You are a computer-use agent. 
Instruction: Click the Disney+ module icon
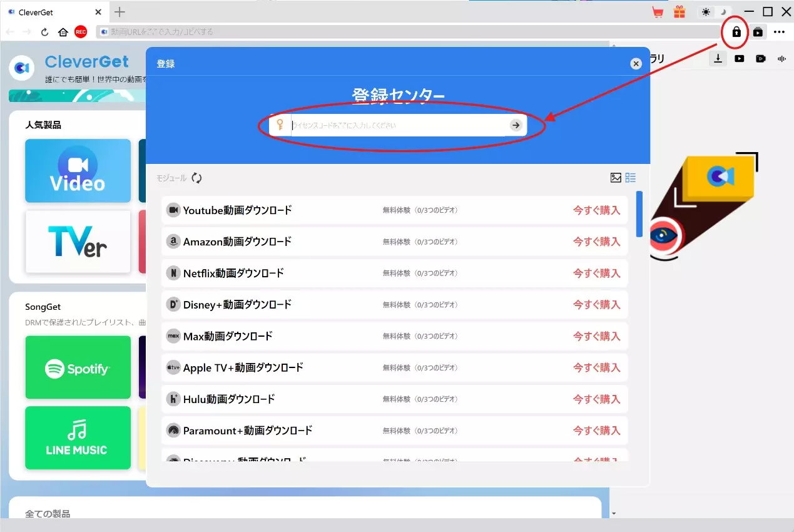tap(173, 304)
